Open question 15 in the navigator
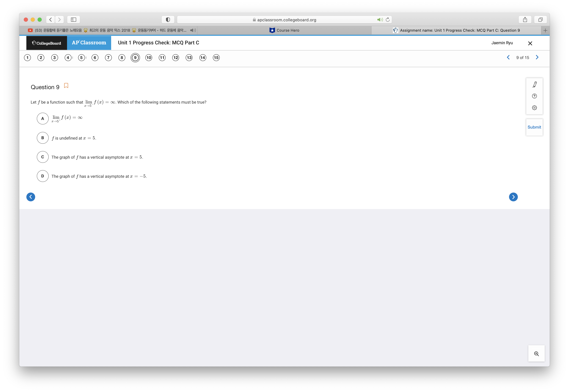 click(x=216, y=57)
